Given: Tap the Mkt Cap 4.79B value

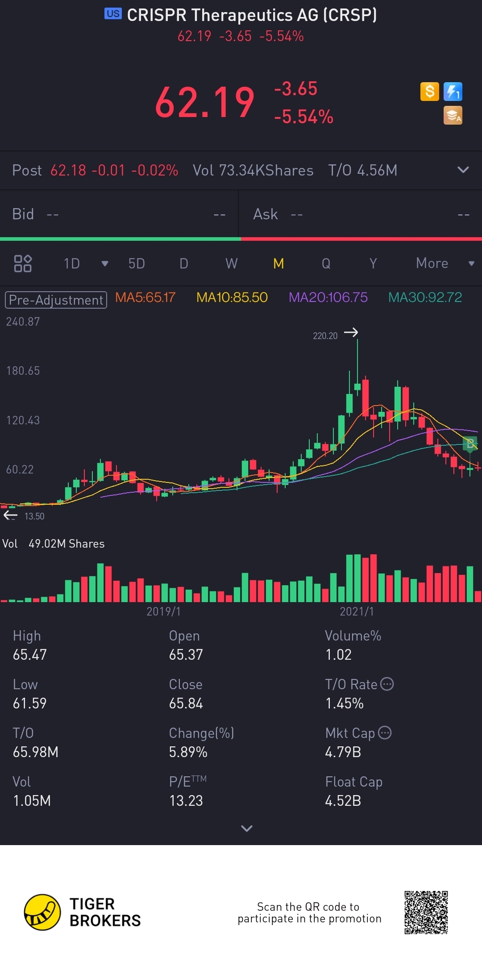Looking at the screenshot, I should [x=343, y=752].
